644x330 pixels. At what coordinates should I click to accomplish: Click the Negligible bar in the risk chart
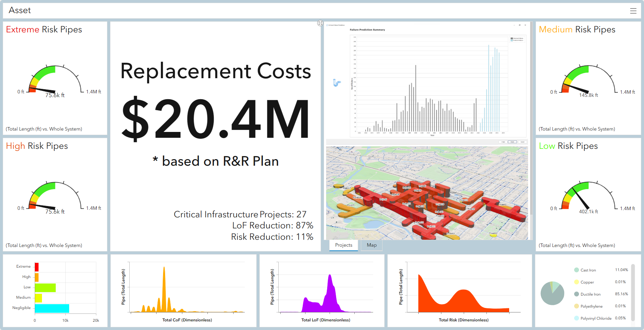pyautogui.click(x=52, y=308)
